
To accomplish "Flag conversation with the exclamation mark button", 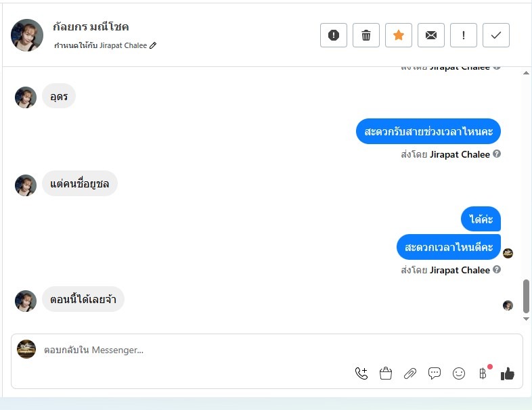I will pyautogui.click(x=464, y=35).
